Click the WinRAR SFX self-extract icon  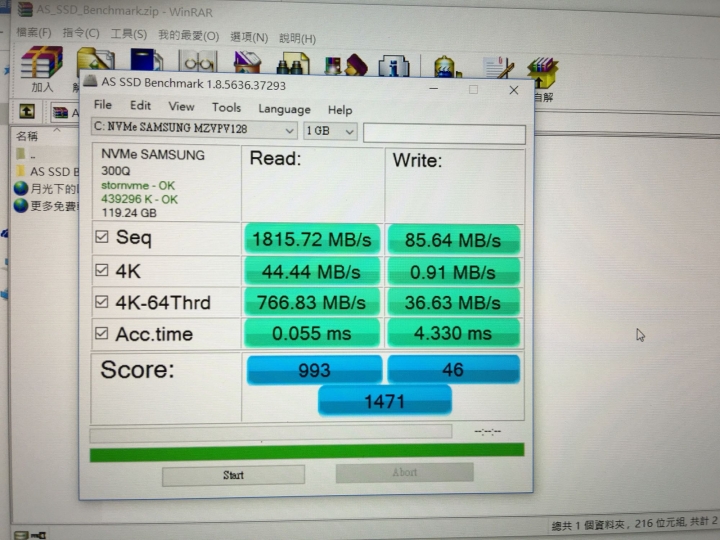click(x=543, y=73)
